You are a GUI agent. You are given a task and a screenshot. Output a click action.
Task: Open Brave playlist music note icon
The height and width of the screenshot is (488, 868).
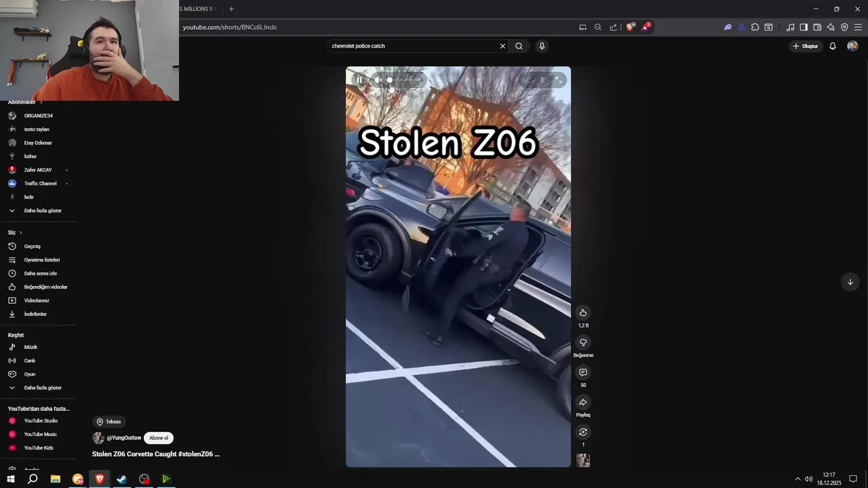790,27
